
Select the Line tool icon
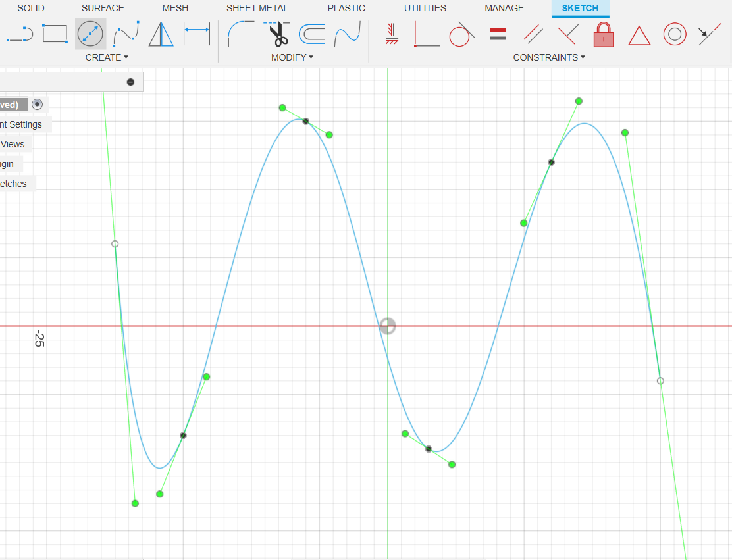click(20, 34)
